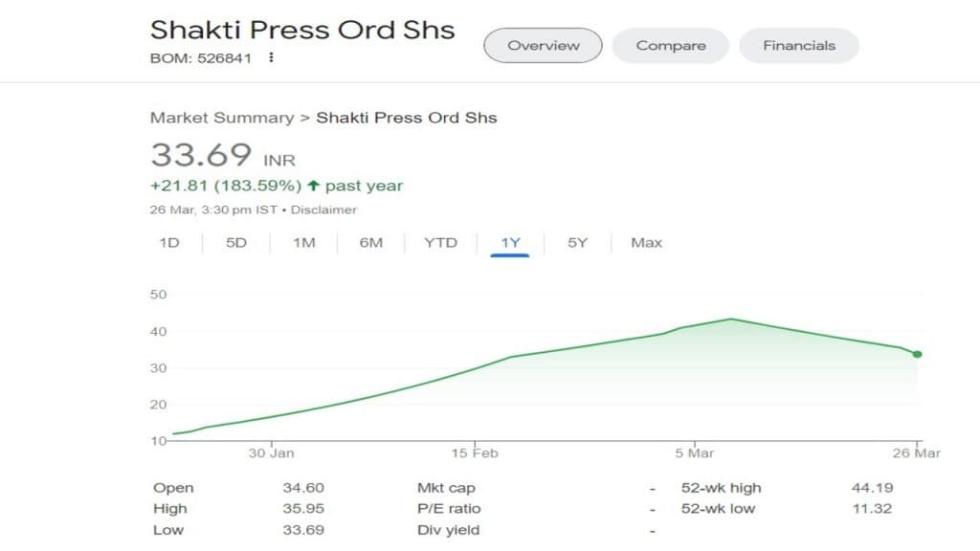Viewport: 980px width, 551px height.
Task: Show the 6M chart range
Action: (371, 243)
